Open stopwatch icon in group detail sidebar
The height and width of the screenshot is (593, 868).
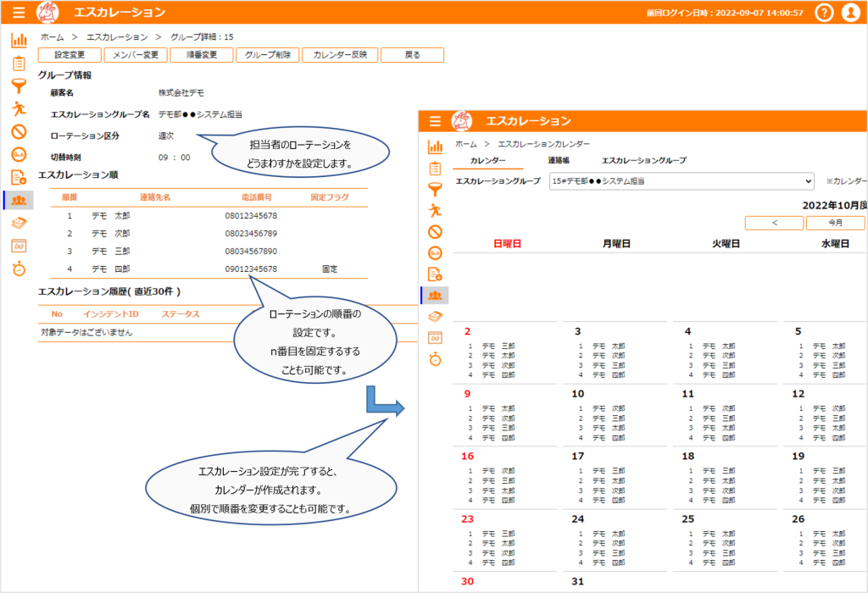click(19, 269)
